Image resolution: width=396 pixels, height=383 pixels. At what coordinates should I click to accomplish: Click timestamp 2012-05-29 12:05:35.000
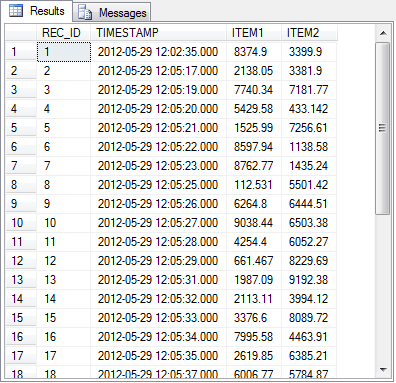coord(158,356)
